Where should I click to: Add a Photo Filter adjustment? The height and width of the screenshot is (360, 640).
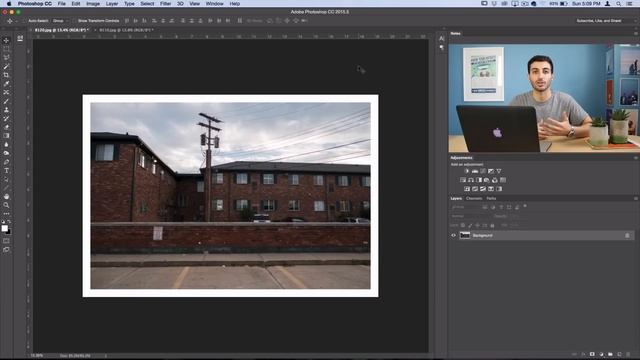pyautogui.click(x=487, y=180)
